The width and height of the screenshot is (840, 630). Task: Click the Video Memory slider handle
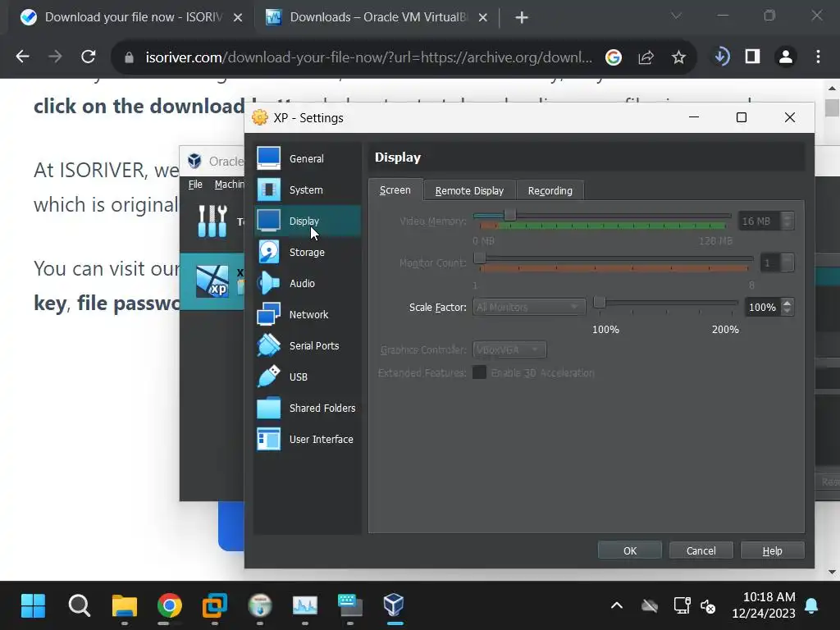click(x=510, y=216)
